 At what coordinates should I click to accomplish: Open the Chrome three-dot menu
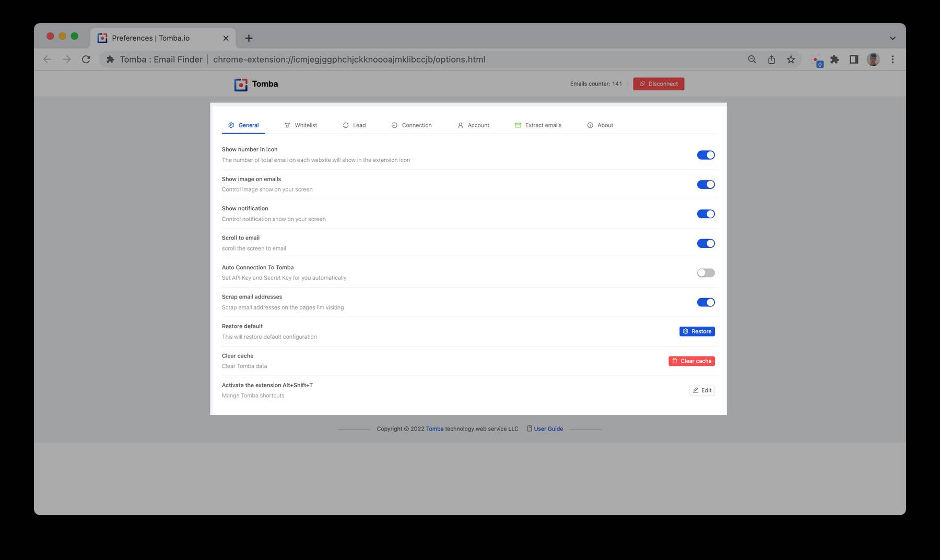pos(892,59)
